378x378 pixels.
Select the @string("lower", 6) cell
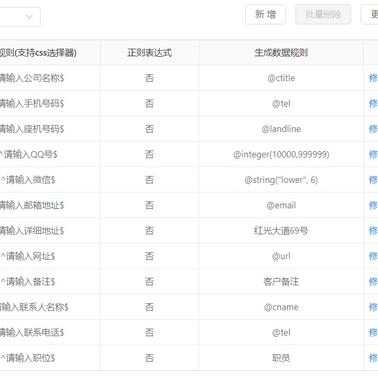pos(281,180)
